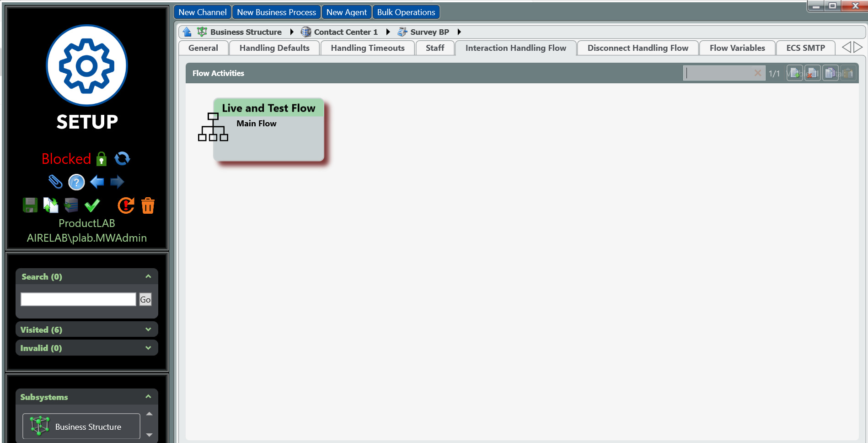This screenshot has height=443, width=868.
Task: Open the Handling Timeouts tab
Action: (x=367, y=48)
